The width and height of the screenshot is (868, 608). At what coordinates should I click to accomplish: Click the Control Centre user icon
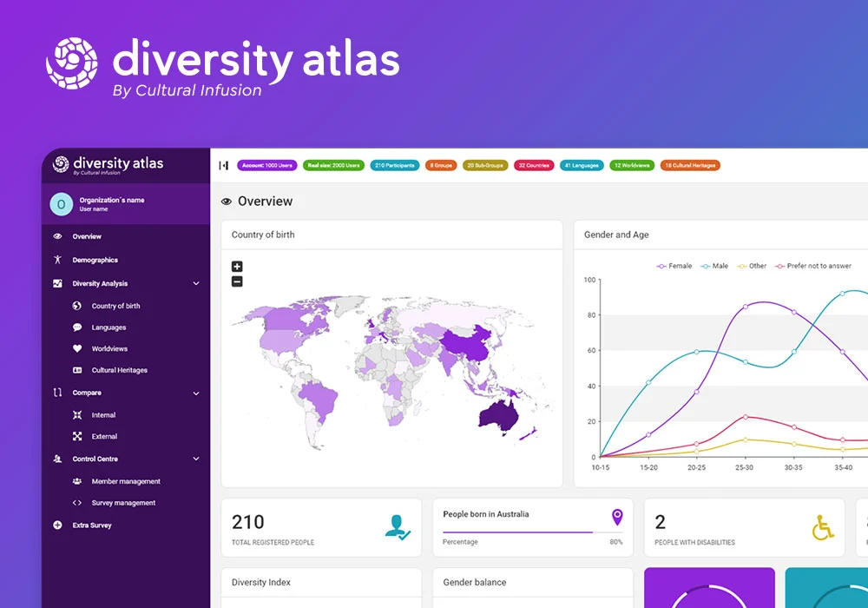(x=57, y=459)
